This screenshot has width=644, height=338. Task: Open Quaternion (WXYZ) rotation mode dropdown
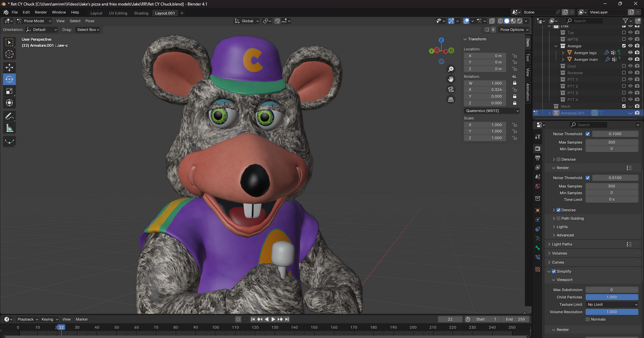point(492,111)
